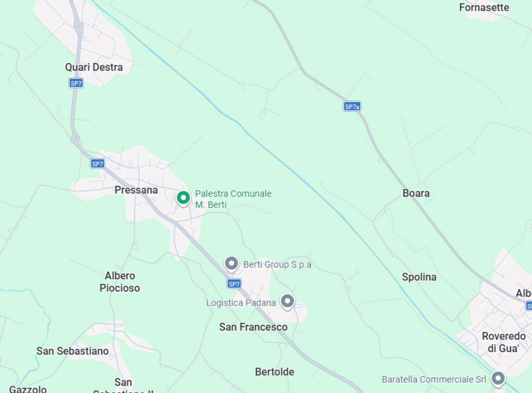Open the Berti Group S.p.a label
The image size is (532, 393).
[x=277, y=265]
